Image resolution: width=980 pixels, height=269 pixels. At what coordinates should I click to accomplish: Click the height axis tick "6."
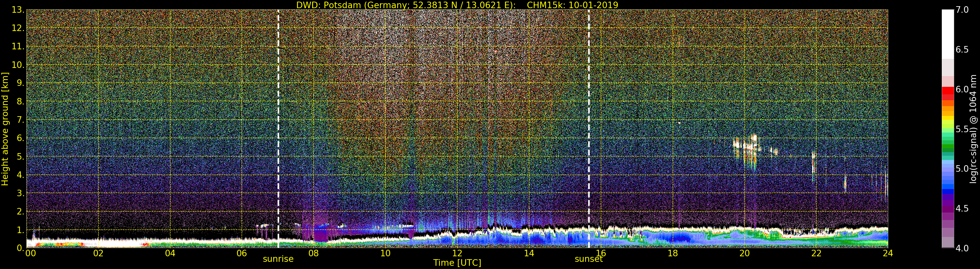(x=20, y=138)
